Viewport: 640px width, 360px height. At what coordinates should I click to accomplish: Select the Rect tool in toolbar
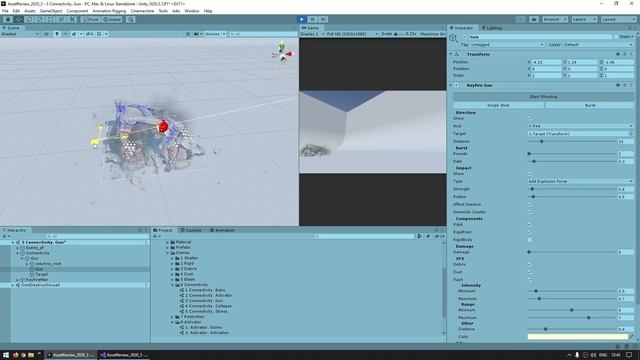tap(51, 19)
